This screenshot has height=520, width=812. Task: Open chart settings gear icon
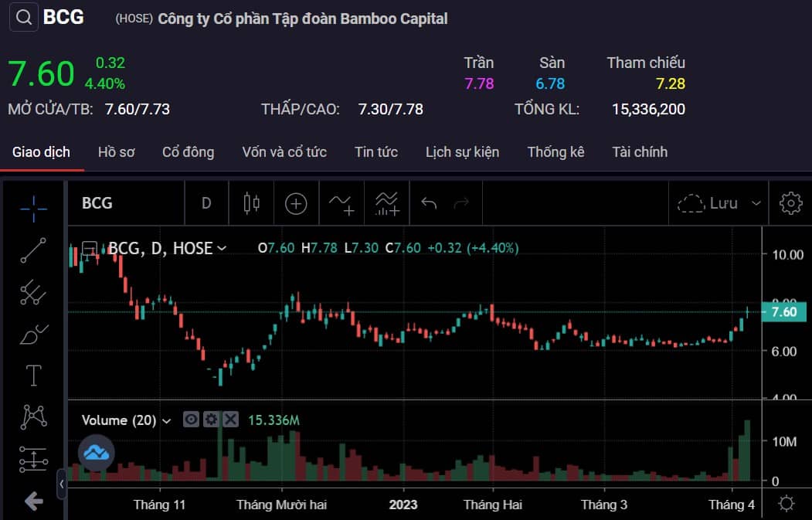791,203
